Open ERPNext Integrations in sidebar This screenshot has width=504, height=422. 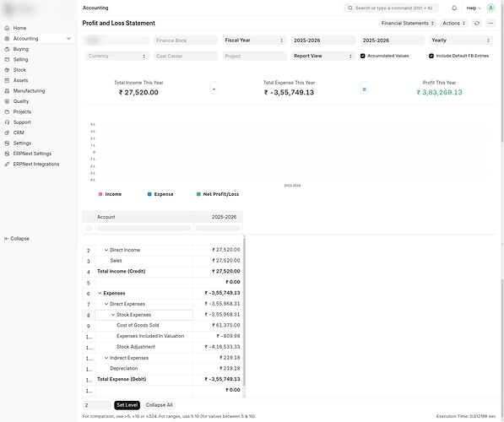coord(36,164)
